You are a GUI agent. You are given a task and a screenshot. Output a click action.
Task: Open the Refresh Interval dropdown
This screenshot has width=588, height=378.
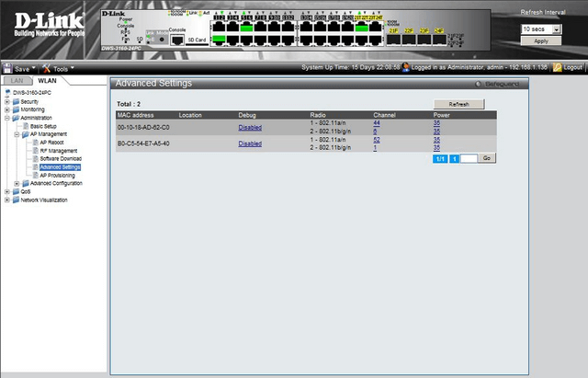pyautogui.click(x=540, y=29)
